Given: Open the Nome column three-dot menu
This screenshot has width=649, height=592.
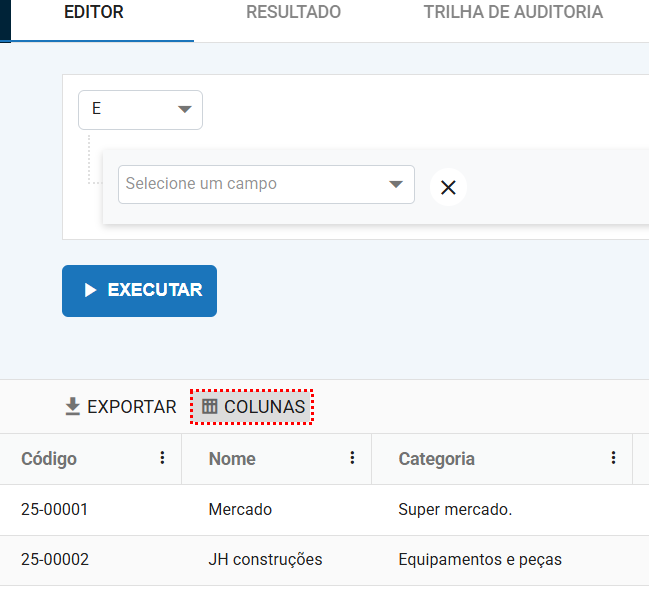Looking at the screenshot, I should (x=352, y=458).
